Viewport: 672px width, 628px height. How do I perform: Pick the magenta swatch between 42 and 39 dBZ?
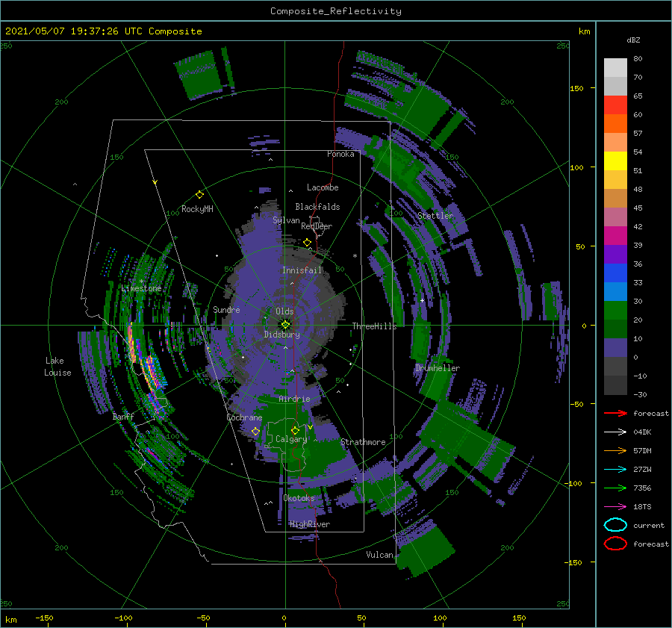(x=615, y=235)
